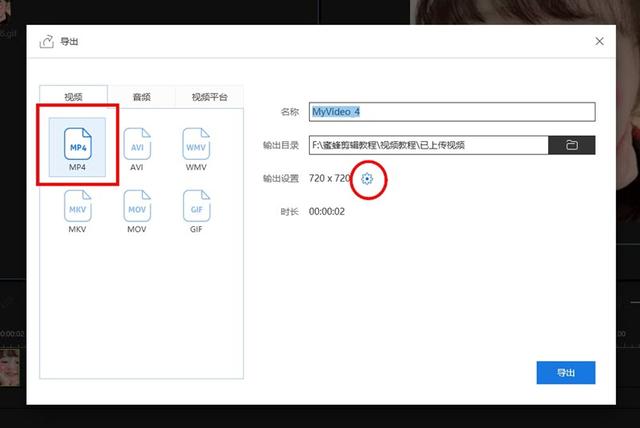Select MKV video format
Screen dimensions: 640x428
(77, 211)
